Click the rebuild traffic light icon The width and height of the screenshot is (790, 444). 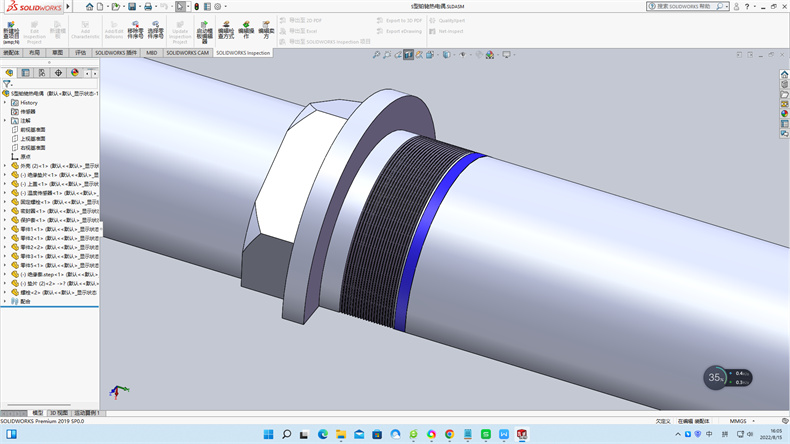coord(194,6)
